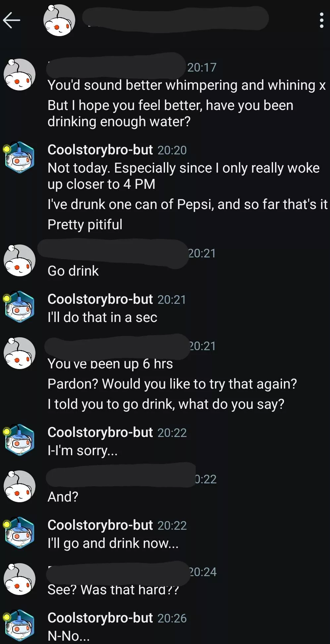Tap the avatar beside "I'll go and drink now..."
330x644 pixels.
tap(20, 533)
